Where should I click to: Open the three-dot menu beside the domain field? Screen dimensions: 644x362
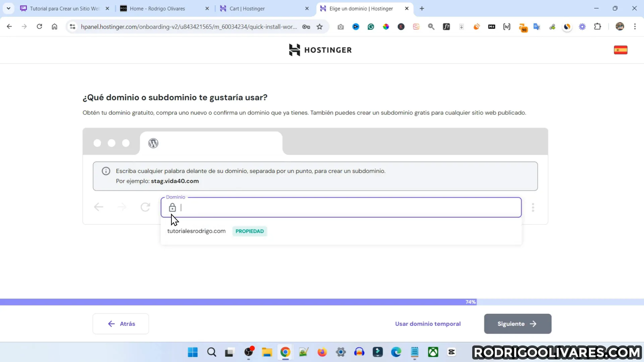(x=533, y=207)
